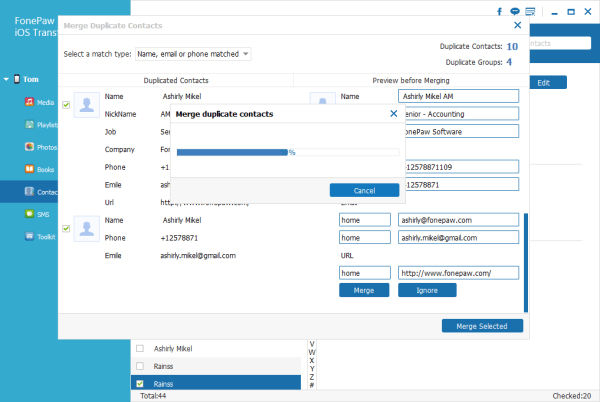Open the Books category

click(40, 169)
